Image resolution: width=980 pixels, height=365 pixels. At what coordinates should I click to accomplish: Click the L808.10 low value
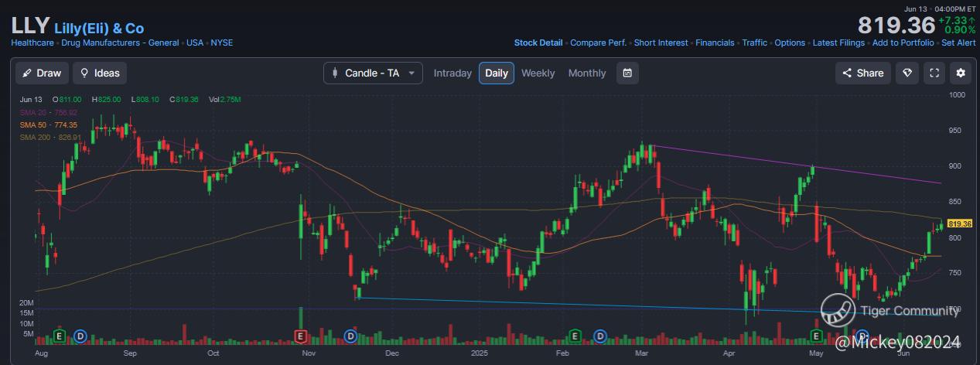tap(145, 100)
